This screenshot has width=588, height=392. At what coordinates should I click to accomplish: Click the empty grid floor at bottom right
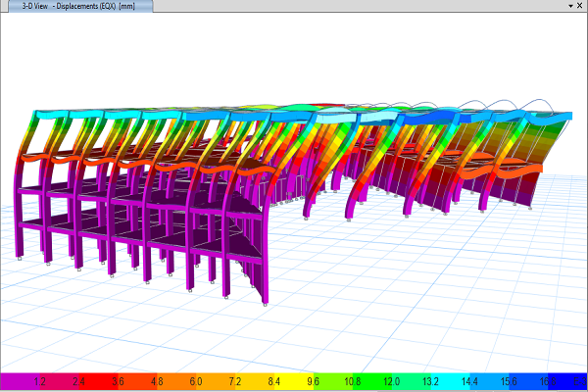click(x=490, y=314)
